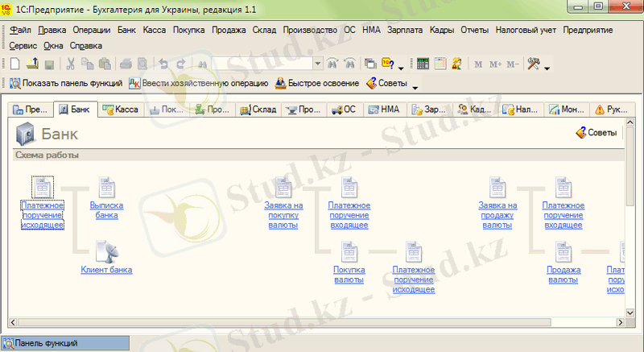Expand the help icon dropdown arrow
The width and height of the screenshot is (644, 352).
[401, 67]
